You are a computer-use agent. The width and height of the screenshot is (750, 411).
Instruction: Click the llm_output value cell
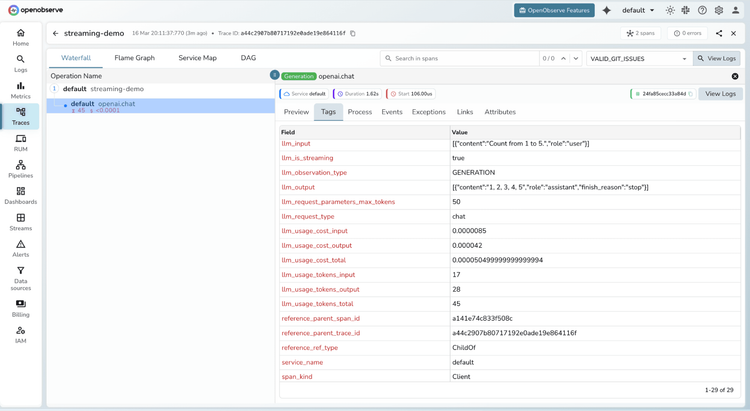pos(596,188)
